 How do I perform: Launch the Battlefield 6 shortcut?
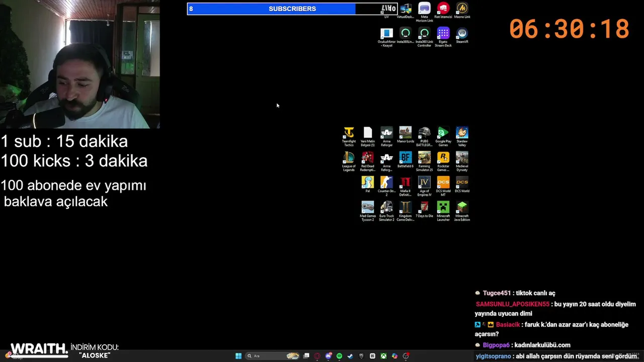pos(406,160)
